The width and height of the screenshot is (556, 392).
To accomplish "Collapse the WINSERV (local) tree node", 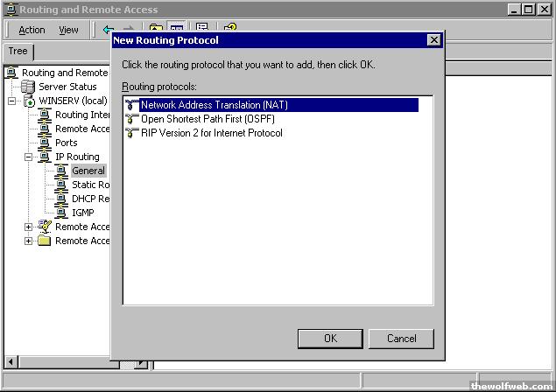I will click(x=12, y=101).
